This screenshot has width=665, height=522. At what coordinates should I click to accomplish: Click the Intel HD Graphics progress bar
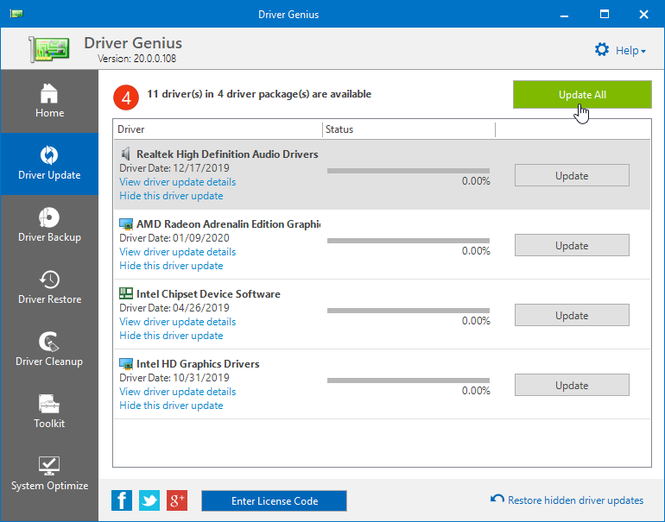tap(408, 380)
